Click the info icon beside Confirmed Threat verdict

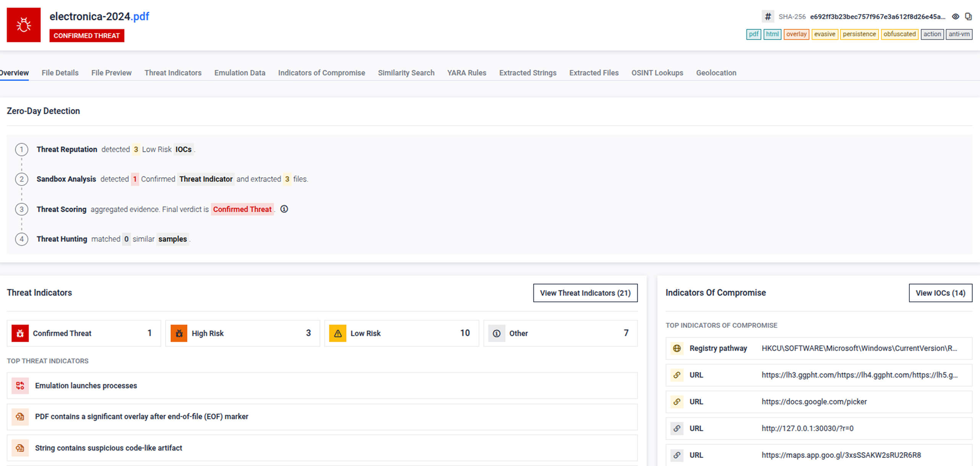(284, 209)
